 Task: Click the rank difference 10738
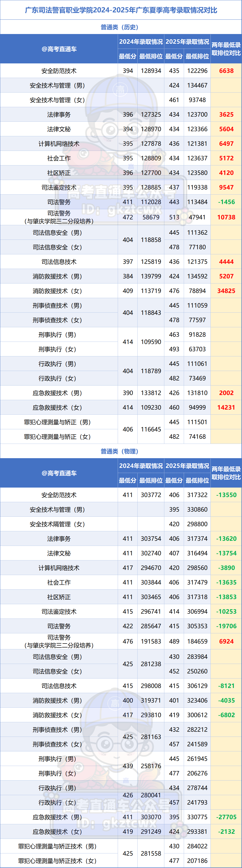pos(226,217)
